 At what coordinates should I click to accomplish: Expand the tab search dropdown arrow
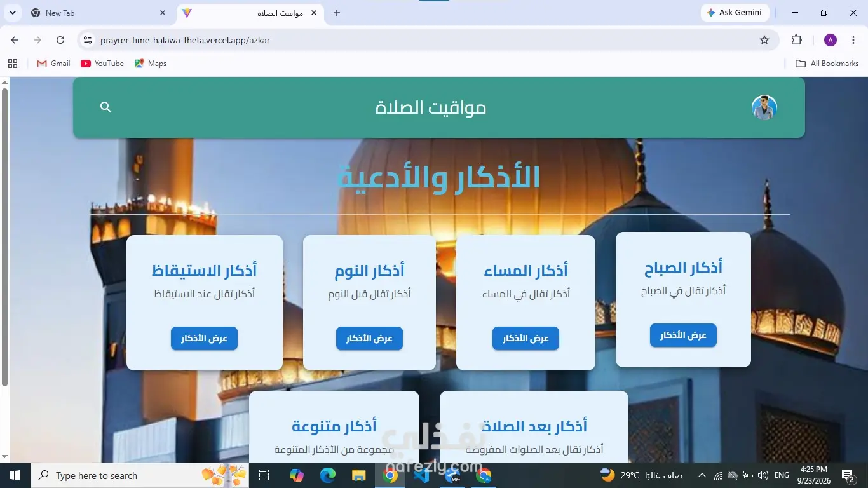click(x=13, y=13)
